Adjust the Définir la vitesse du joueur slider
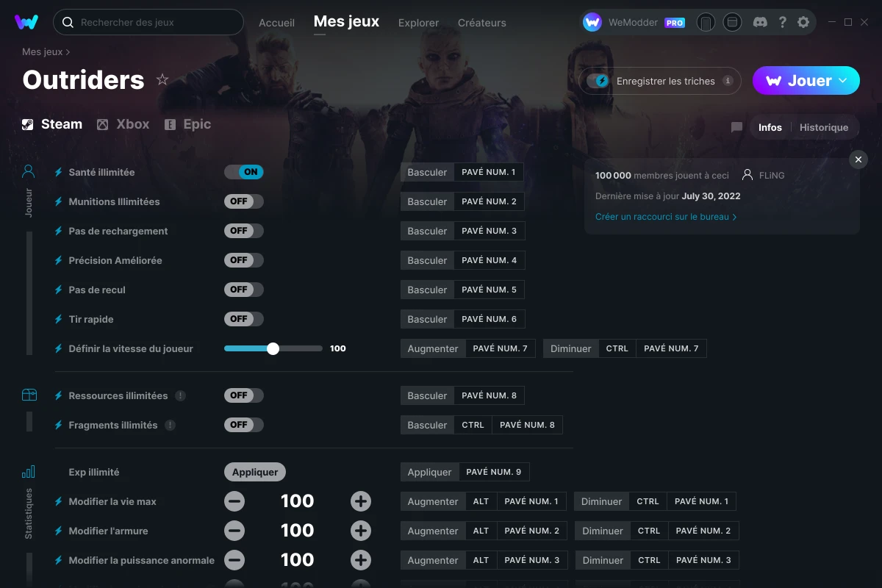This screenshot has height=588, width=882. point(273,348)
